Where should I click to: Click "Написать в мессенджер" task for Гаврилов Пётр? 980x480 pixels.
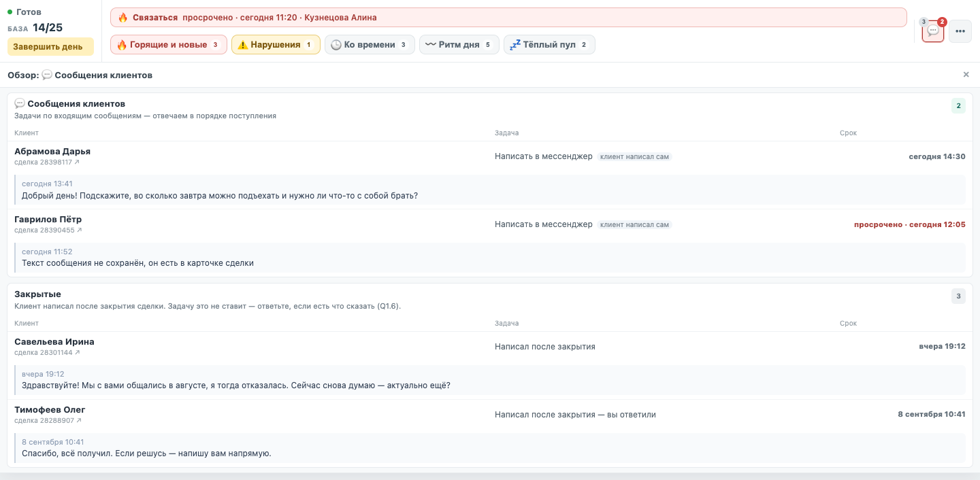(544, 225)
